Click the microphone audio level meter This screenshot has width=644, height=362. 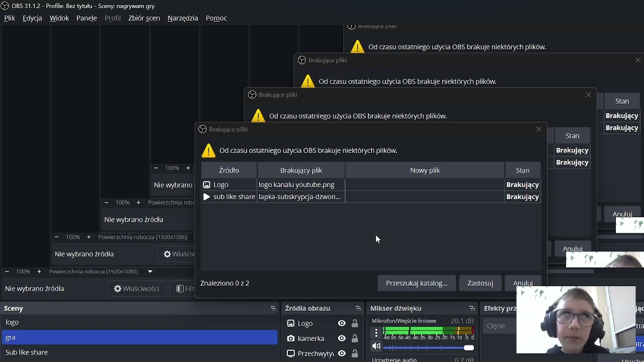pyautogui.click(x=429, y=331)
